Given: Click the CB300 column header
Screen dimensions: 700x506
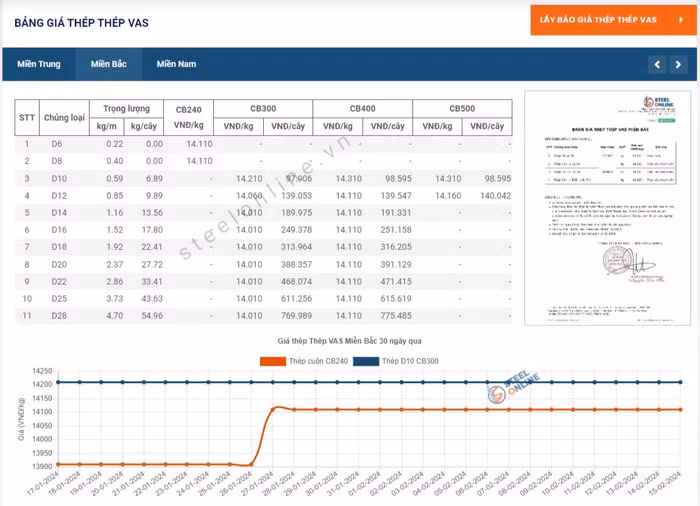Looking at the screenshot, I should tap(263, 109).
